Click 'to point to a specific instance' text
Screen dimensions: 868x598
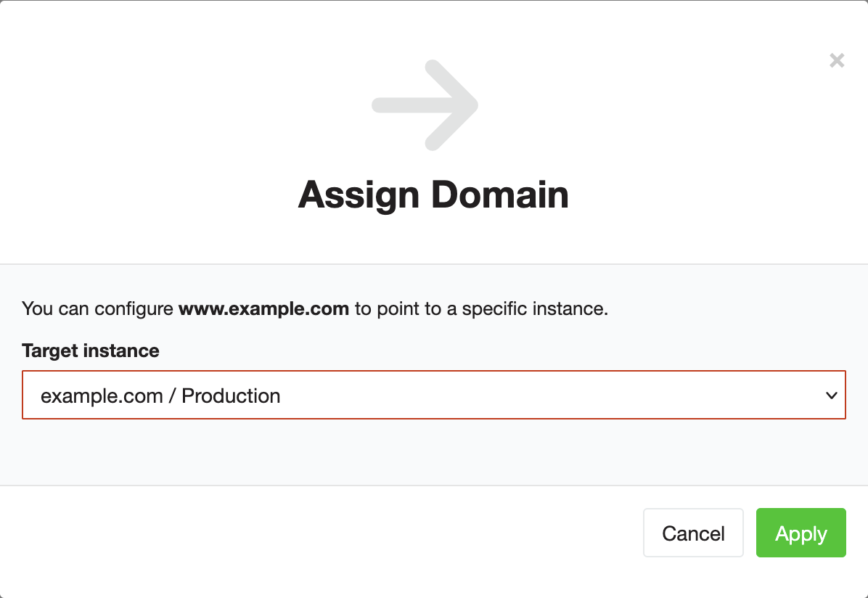[x=481, y=309]
